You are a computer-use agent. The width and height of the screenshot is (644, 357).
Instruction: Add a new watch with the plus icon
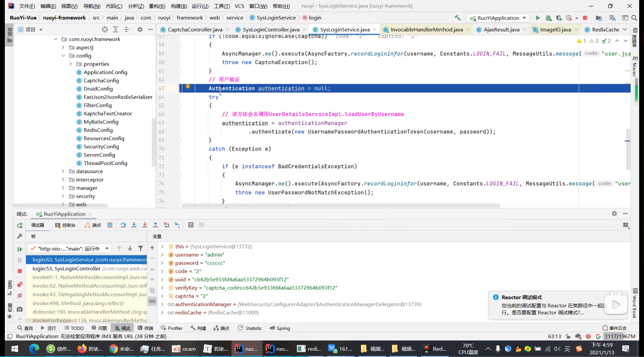pos(152,248)
